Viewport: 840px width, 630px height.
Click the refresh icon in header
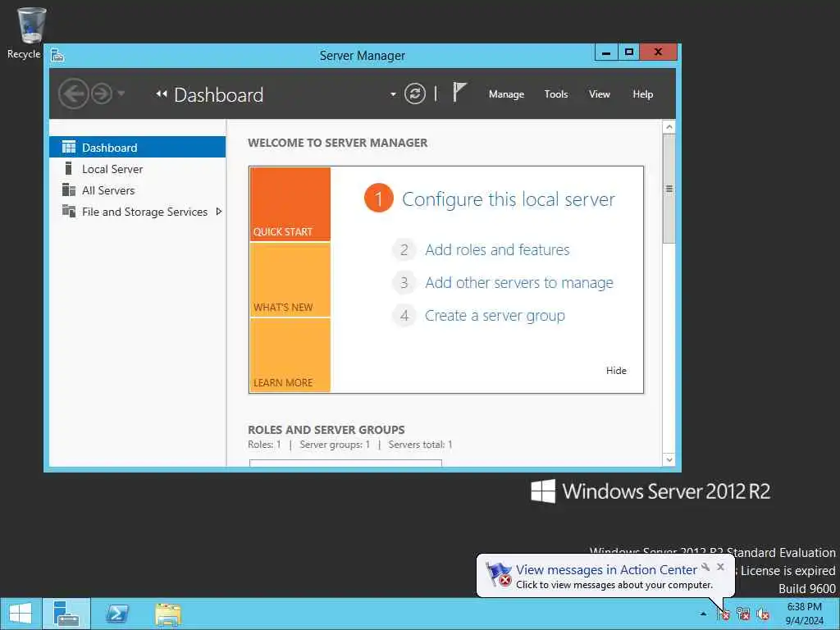414,94
